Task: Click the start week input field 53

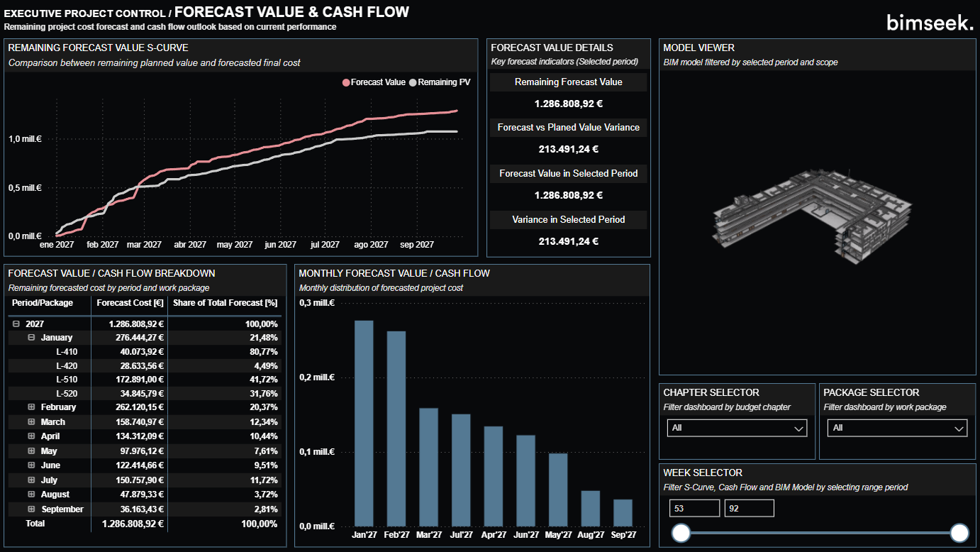Action: click(x=694, y=508)
